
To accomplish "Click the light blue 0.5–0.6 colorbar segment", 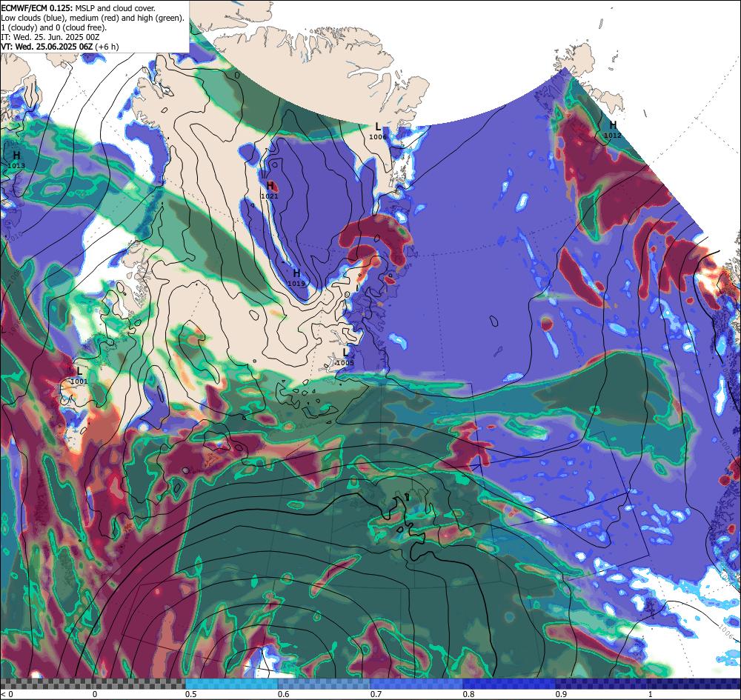I will [x=231, y=684].
